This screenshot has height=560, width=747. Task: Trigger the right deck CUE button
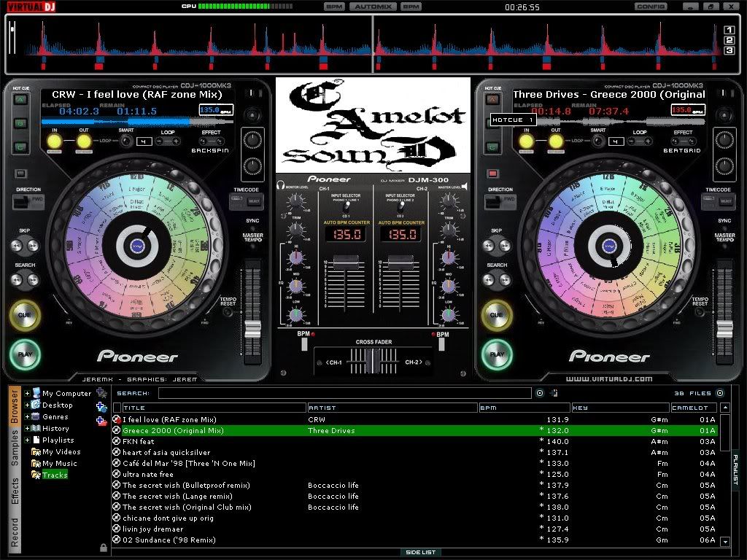click(496, 315)
